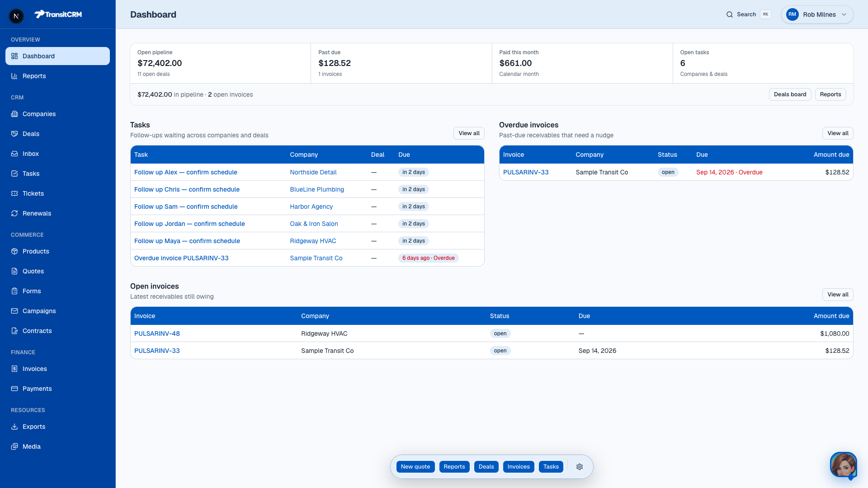
Task: Click the search magnifier icon
Action: pos(730,14)
